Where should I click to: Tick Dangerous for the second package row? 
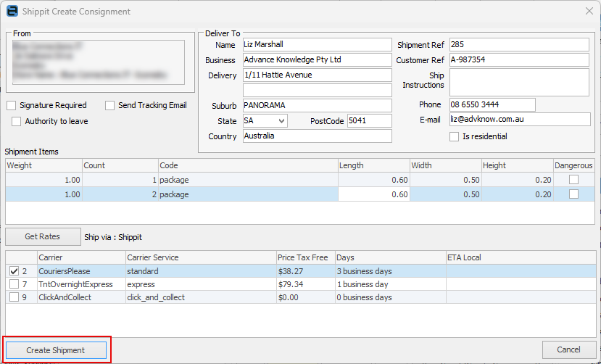pos(574,194)
